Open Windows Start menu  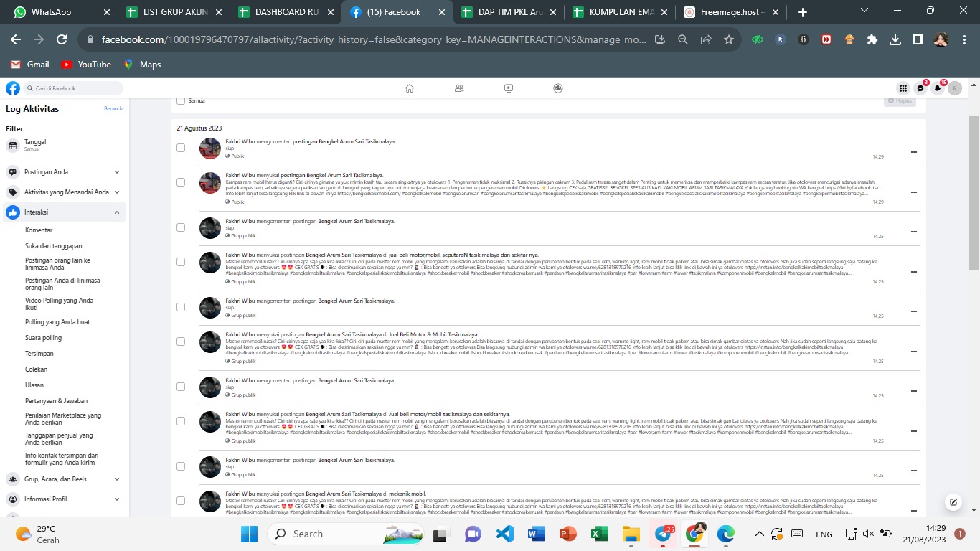[250, 534]
